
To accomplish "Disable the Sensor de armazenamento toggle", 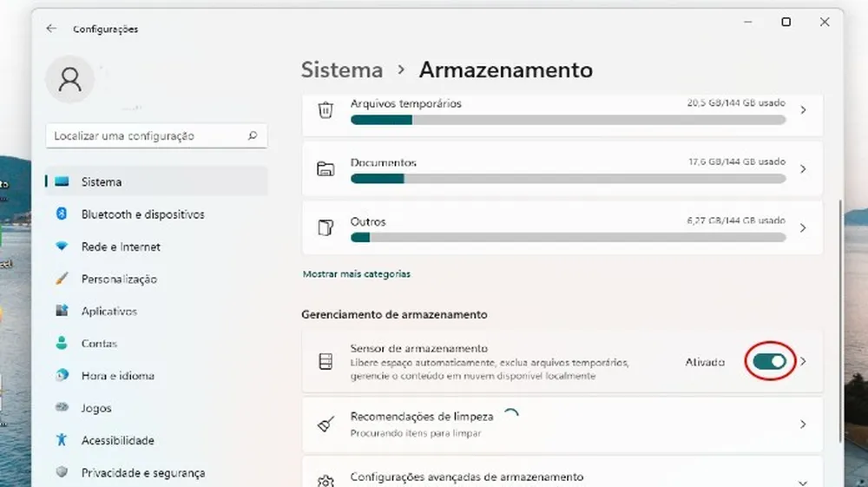I will 769,361.
